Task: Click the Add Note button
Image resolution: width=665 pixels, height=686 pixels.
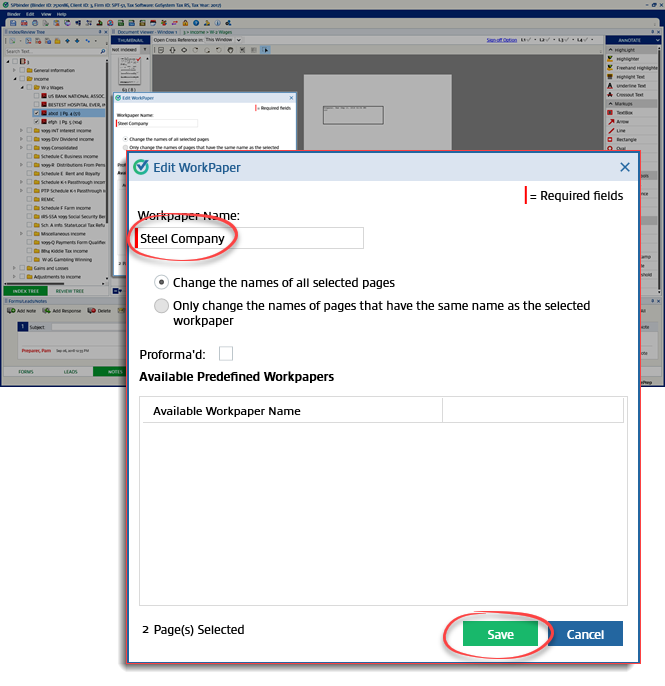Action: point(22,311)
